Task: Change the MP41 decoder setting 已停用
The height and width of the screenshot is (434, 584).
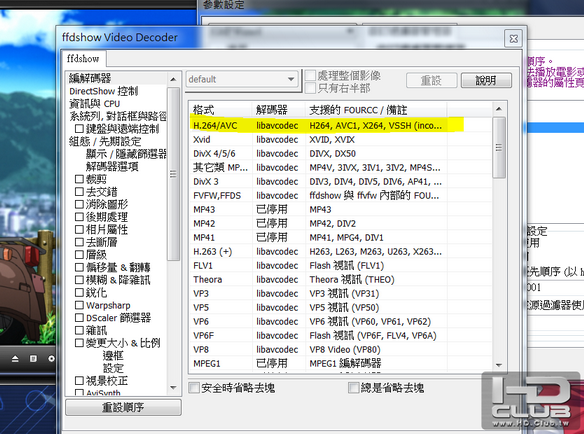Action: tap(272, 237)
